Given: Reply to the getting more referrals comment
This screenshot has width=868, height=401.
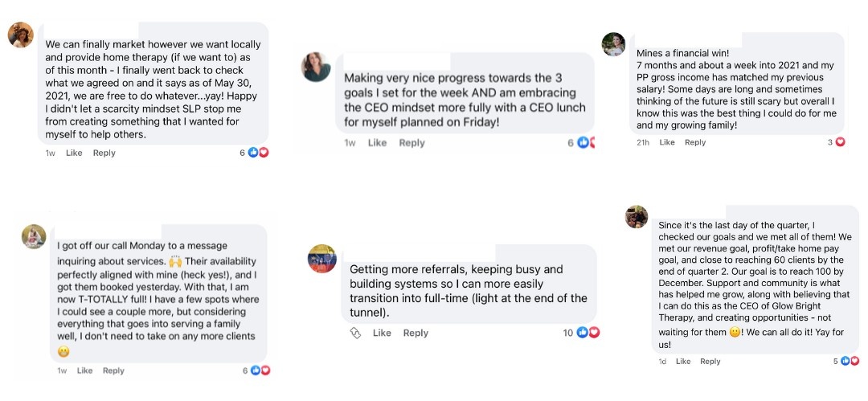Looking at the screenshot, I should tap(416, 333).
